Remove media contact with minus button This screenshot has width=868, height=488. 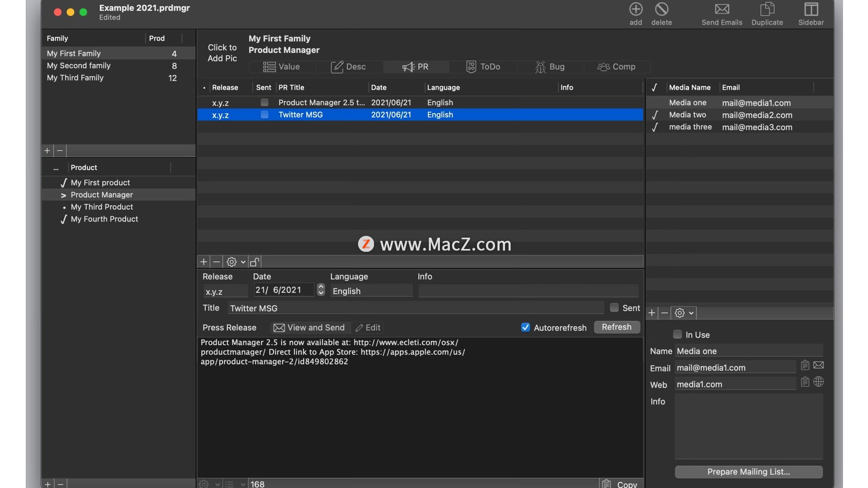[x=664, y=313]
